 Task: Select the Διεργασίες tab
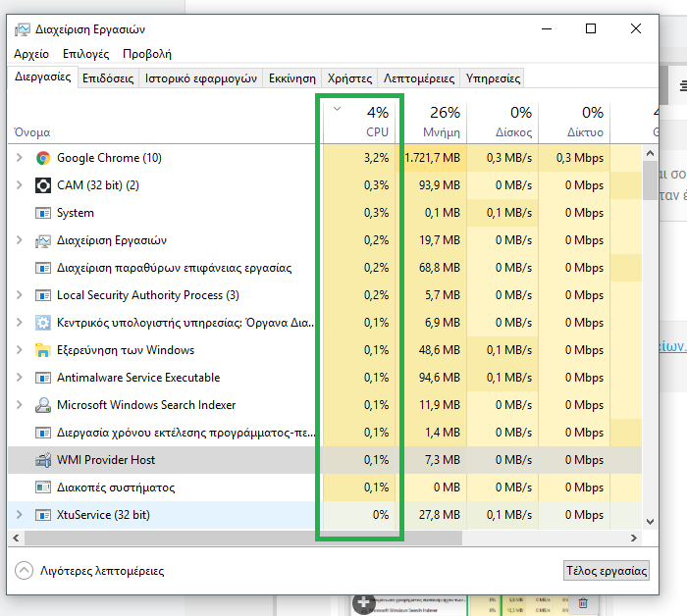[43, 77]
